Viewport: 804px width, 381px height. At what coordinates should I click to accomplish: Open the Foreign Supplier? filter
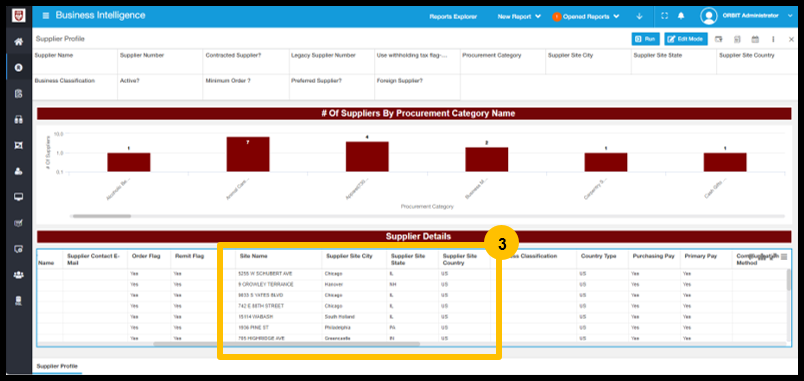pos(417,87)
